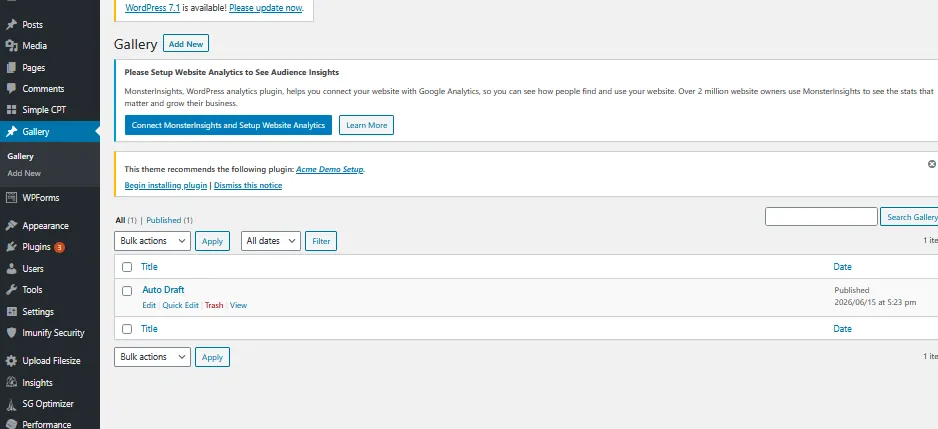Click the Filter button

tap(321, 241)
